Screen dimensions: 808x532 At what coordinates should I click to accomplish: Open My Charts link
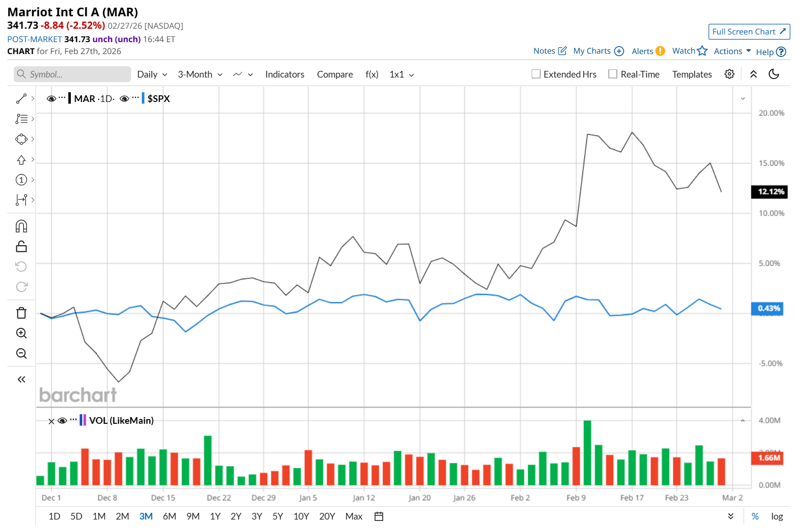click(599, 51)
